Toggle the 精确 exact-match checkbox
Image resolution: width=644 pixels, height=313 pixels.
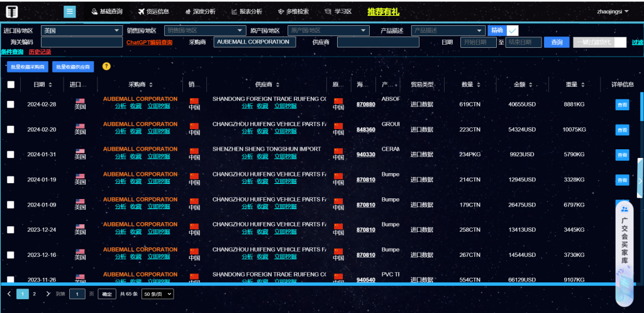[513, 30]
